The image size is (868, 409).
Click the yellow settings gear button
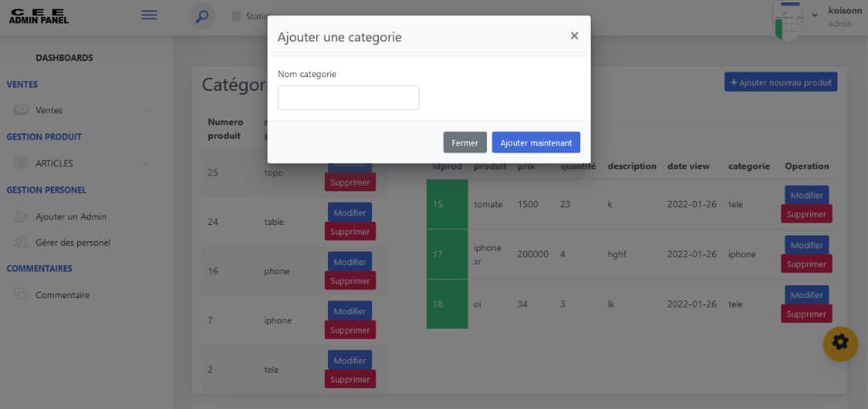pyautogui.click(x=840, y=343)
